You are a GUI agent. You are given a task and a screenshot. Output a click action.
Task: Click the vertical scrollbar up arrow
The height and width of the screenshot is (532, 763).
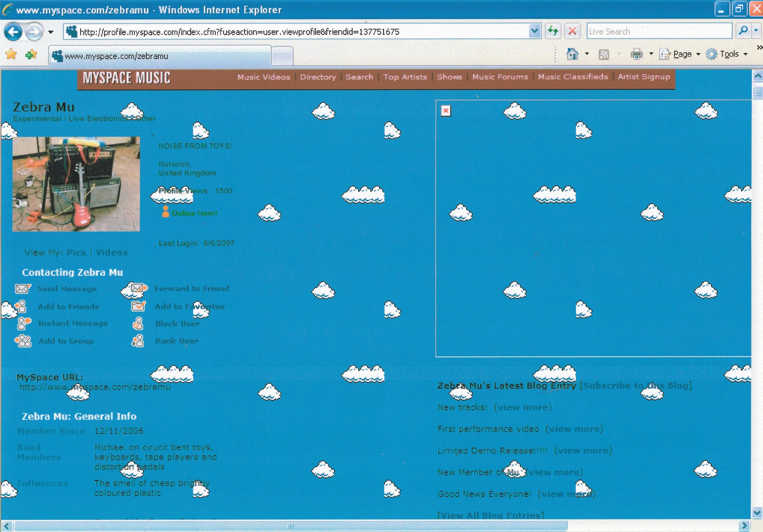tap(757, 76)
